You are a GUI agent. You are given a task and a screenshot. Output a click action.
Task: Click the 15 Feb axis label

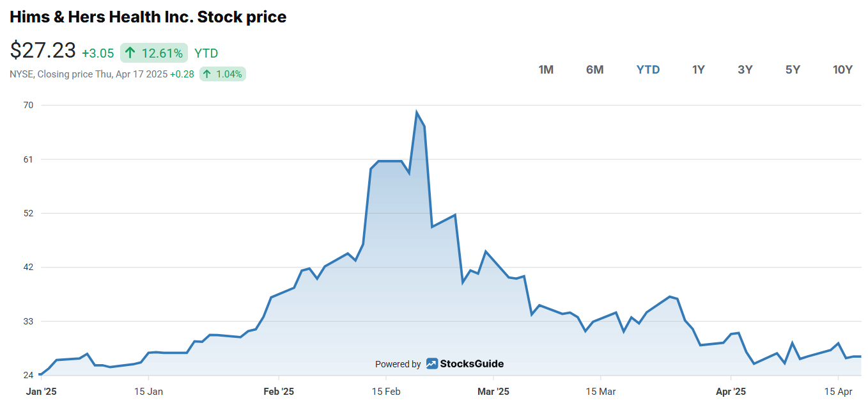(x=386, y=391)
